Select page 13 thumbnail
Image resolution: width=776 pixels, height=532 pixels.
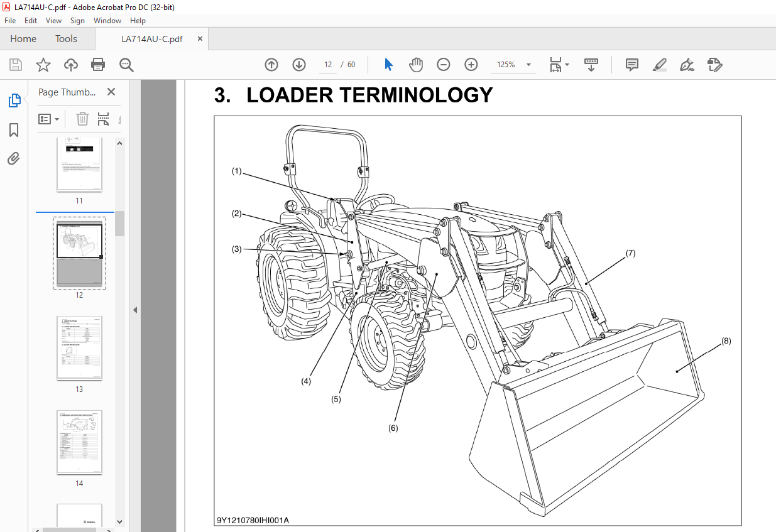(79, 348)
